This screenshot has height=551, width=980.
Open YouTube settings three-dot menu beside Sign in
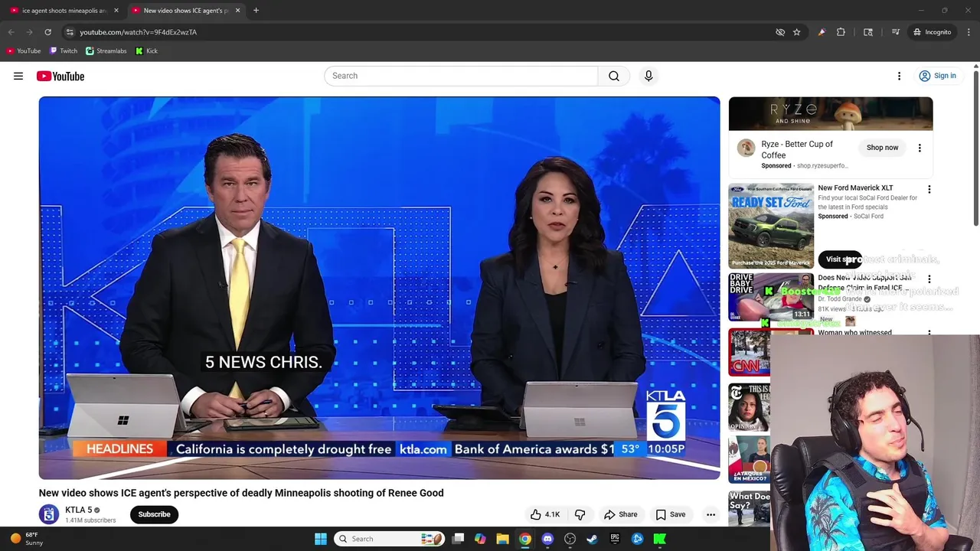[x=900, y=76]
